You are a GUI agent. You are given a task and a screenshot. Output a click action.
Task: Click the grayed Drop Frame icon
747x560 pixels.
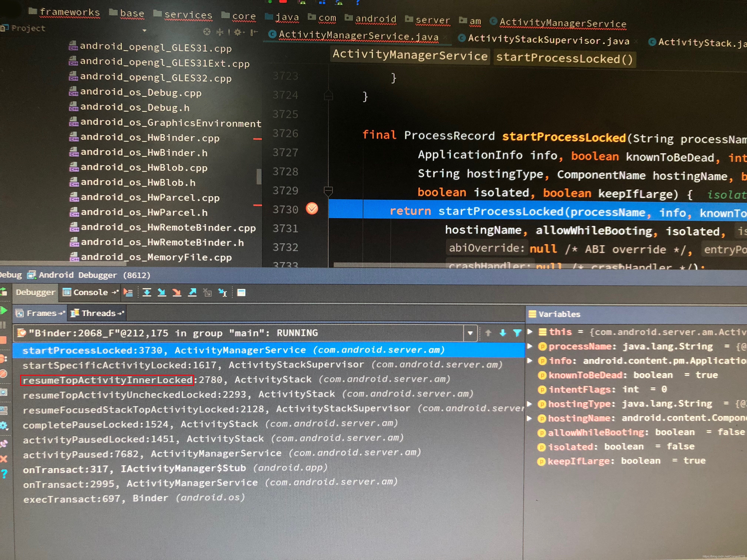tap(207, 293)
